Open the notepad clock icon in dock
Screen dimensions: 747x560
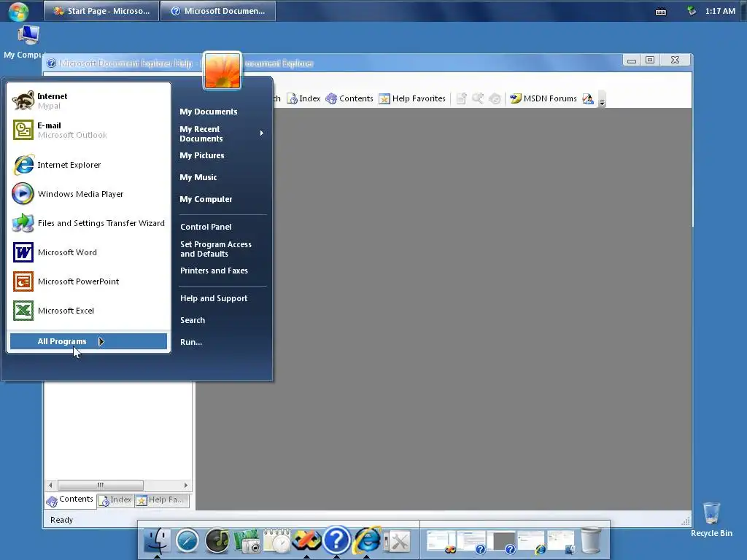point(276,542)
